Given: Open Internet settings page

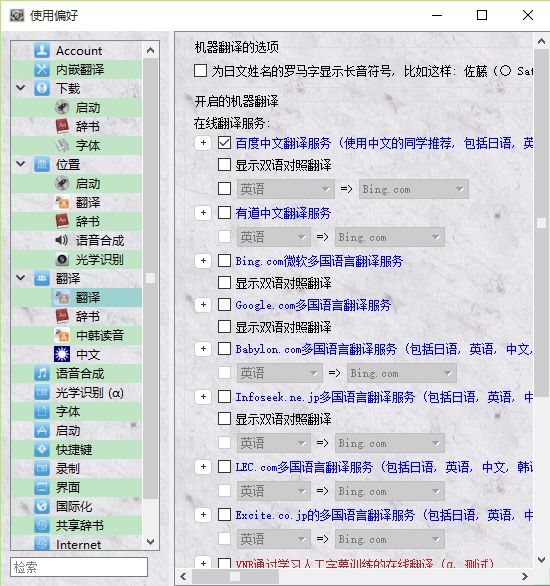Looking at the screenshot, I should coord(78,545).
